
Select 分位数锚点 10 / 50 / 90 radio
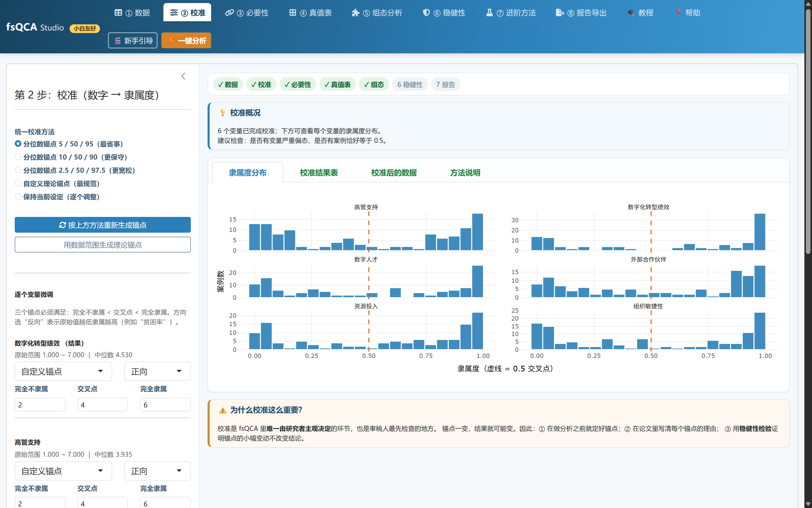pos(18,157)
